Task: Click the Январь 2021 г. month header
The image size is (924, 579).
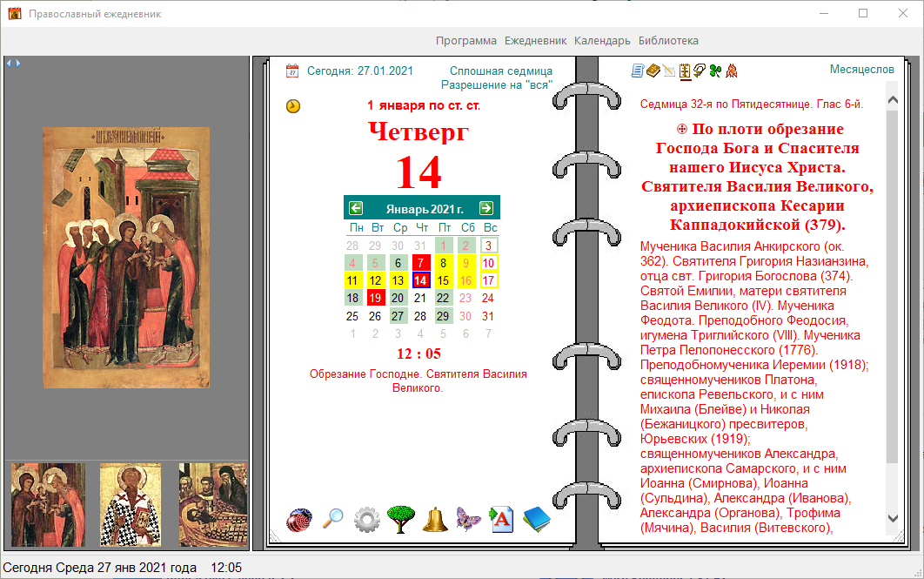Action: (425, 209)
